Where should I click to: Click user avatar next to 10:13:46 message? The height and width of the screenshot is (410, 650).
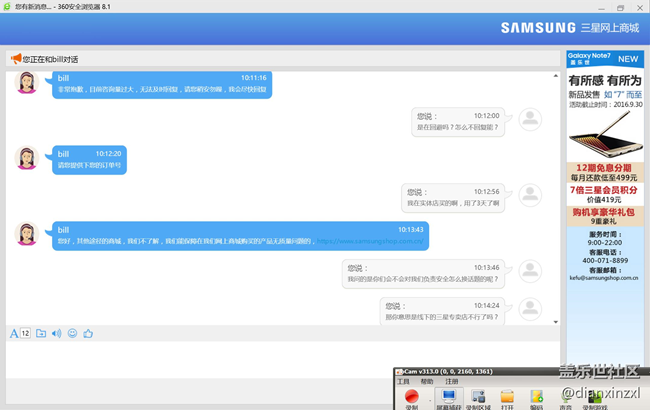[530, 271]
